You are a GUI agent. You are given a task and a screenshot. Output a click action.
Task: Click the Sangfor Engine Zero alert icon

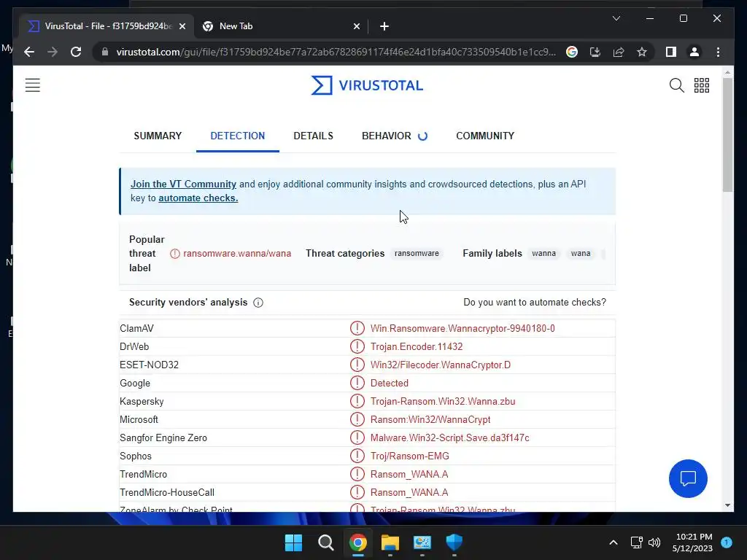[357, 437]
